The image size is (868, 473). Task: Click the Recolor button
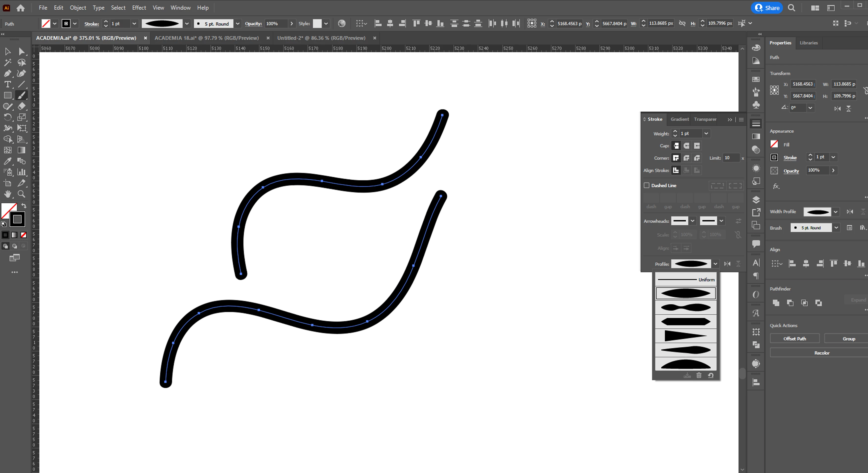[x=821, y=353]
